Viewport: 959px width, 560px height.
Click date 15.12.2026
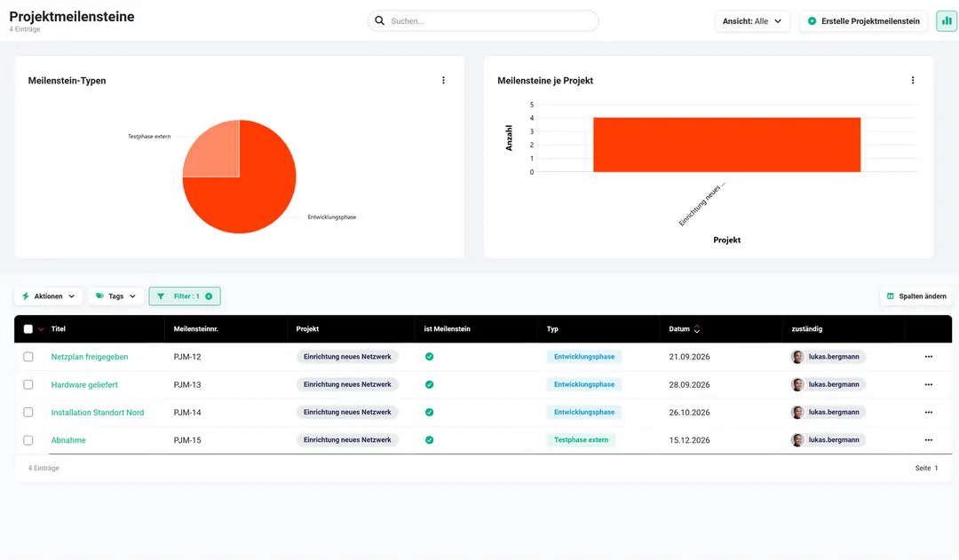(x=689, y=440)
